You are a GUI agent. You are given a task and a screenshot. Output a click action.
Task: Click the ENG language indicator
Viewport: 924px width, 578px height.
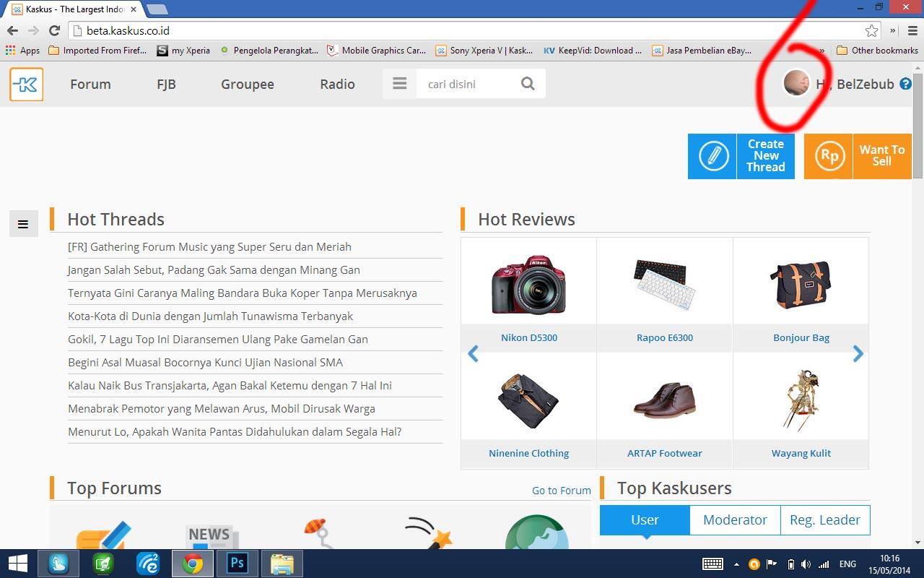click(847, 564)
